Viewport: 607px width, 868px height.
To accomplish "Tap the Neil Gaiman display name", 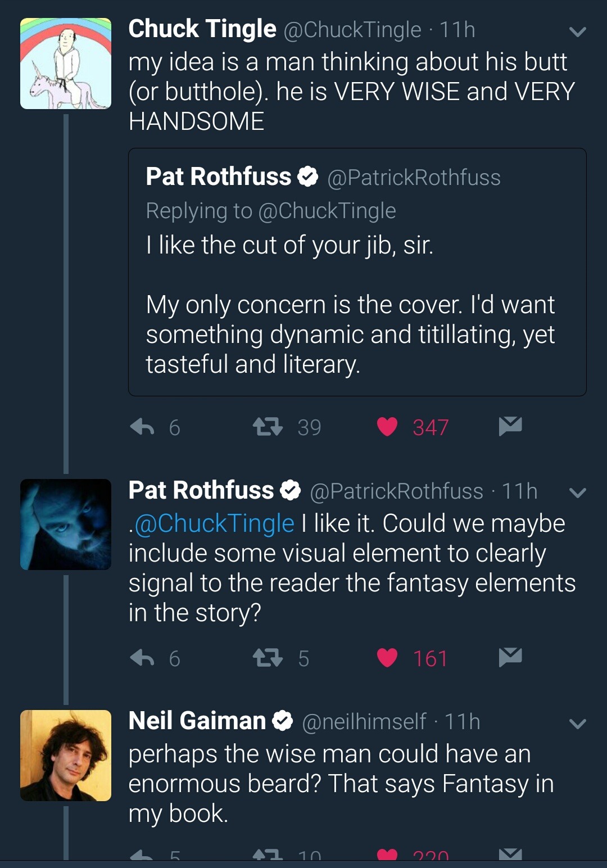I will pyautogui.click(x=197, y=721).
